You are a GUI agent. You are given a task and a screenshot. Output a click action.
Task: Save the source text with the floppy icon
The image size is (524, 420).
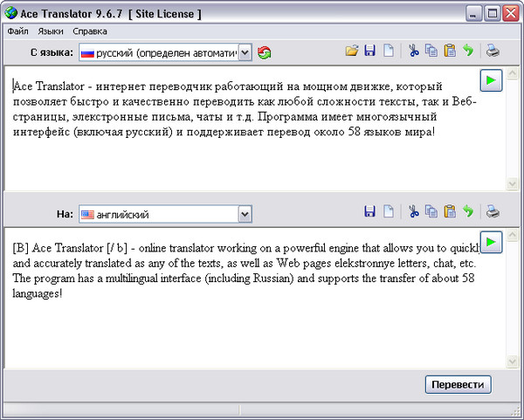[x=369, y=51]
